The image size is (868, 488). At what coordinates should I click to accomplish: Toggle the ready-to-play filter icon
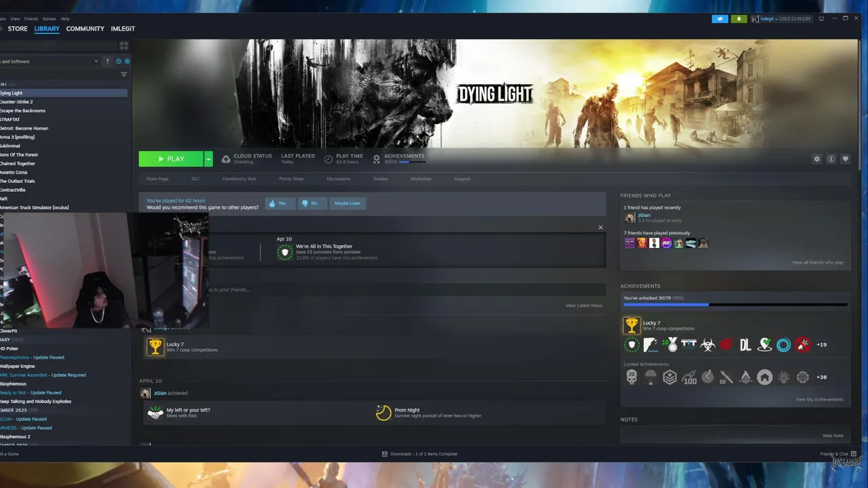127,61
